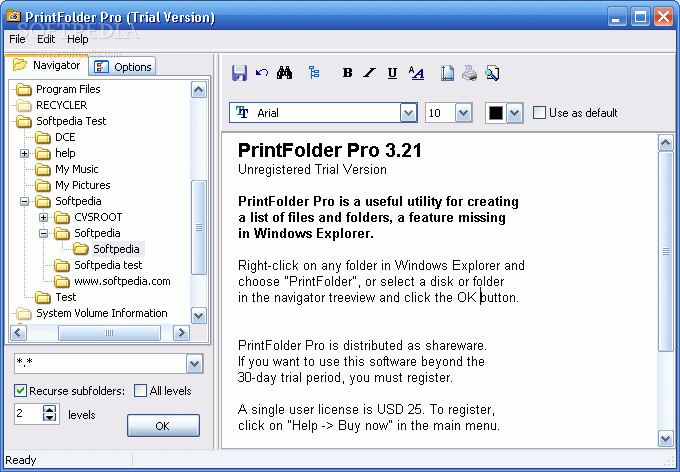Collapse the Softpedia subfolder below CVSROOT
This screenshot has width=680, height=472.
click(x=43, y=233)
